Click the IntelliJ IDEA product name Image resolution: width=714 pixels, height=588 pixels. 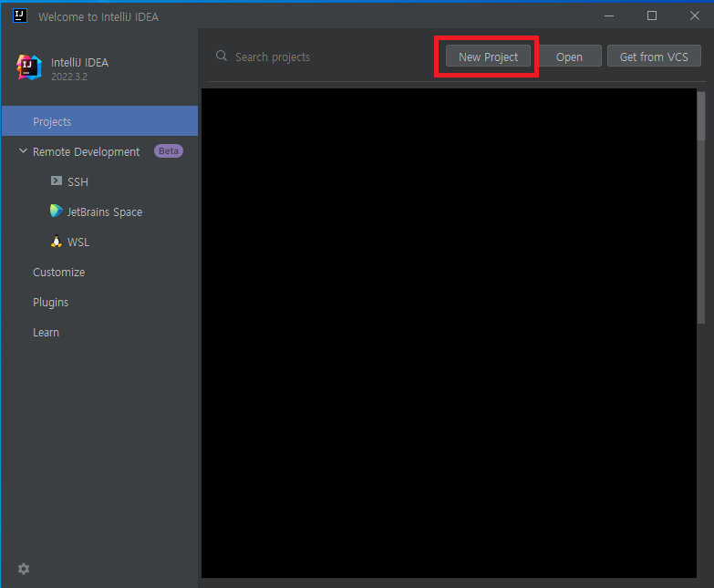[79, 62]
